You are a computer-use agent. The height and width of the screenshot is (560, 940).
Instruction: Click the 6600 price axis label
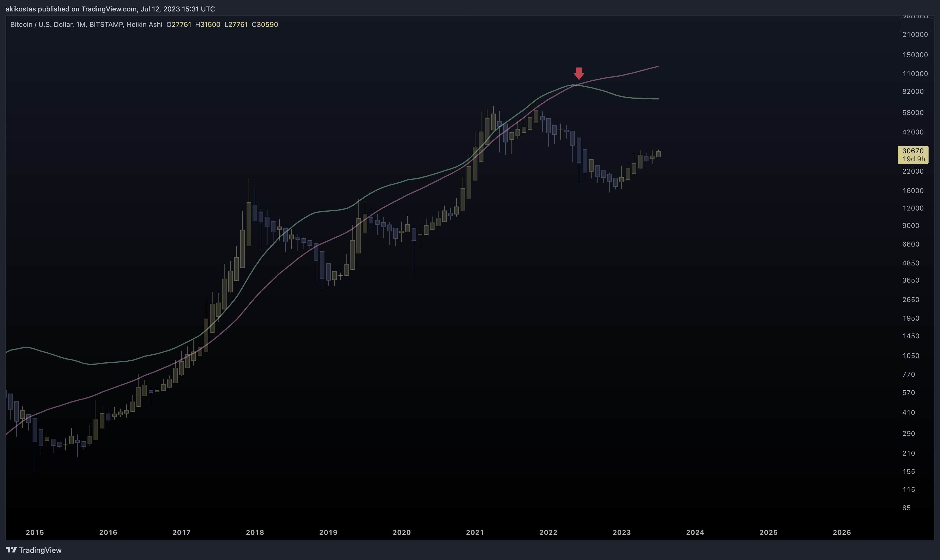(911, 244)
